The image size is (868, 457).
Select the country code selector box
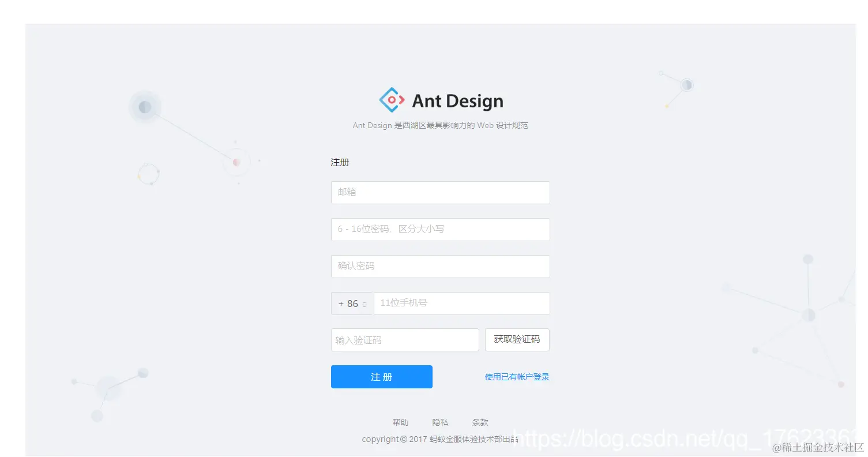tap(352, 303)
